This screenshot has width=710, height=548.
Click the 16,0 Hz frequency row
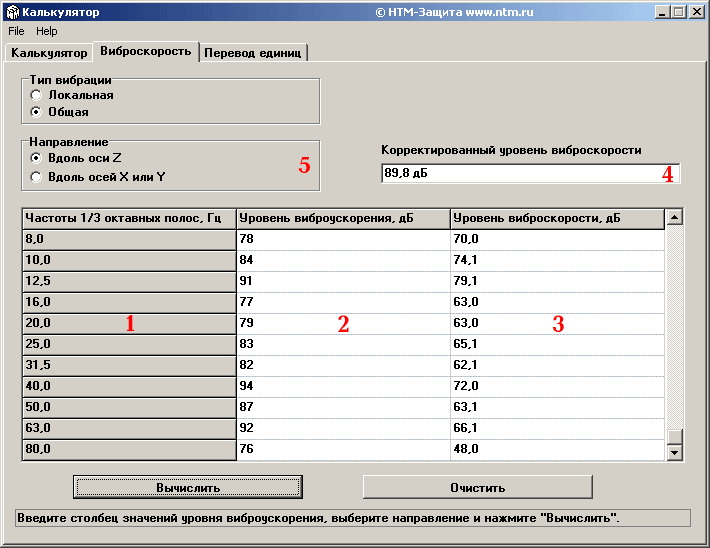point(129,303)
